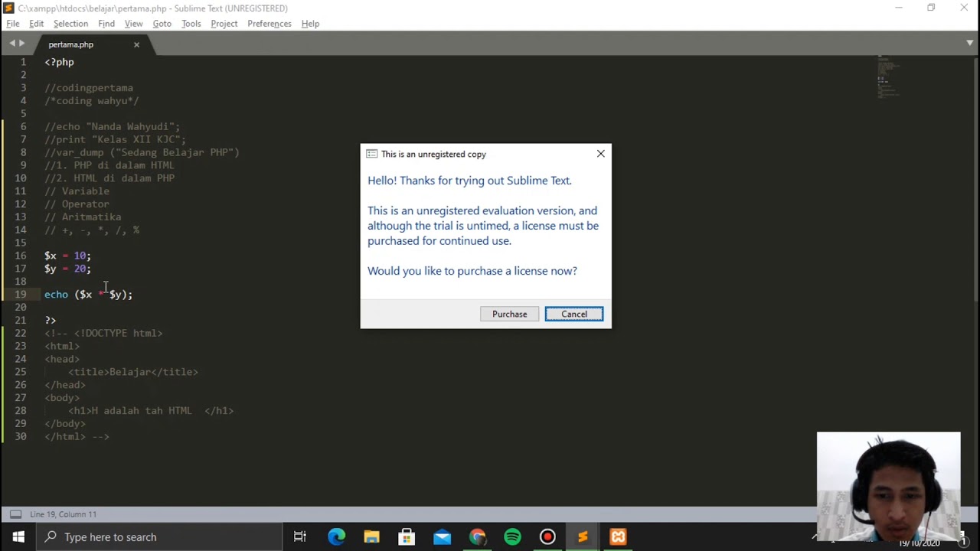Image resolution: width=980 pixels, height=551 pixels.
Task: Toggle the side bar from status bar icon
Action: coord(15,514)
